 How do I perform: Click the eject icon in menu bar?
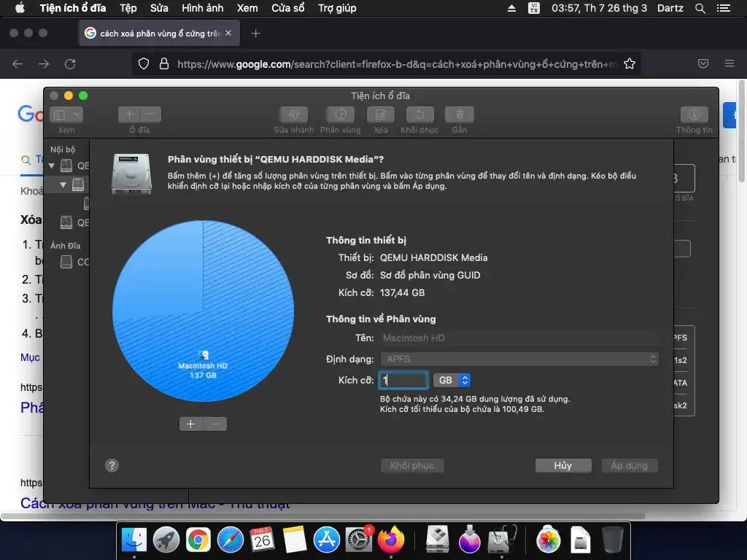coord(511,8)
